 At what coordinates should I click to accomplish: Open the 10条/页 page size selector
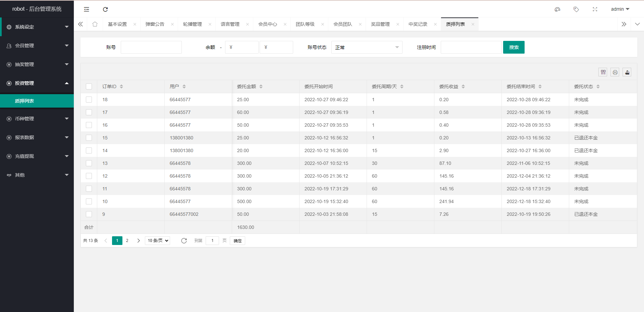pos(157,240)
